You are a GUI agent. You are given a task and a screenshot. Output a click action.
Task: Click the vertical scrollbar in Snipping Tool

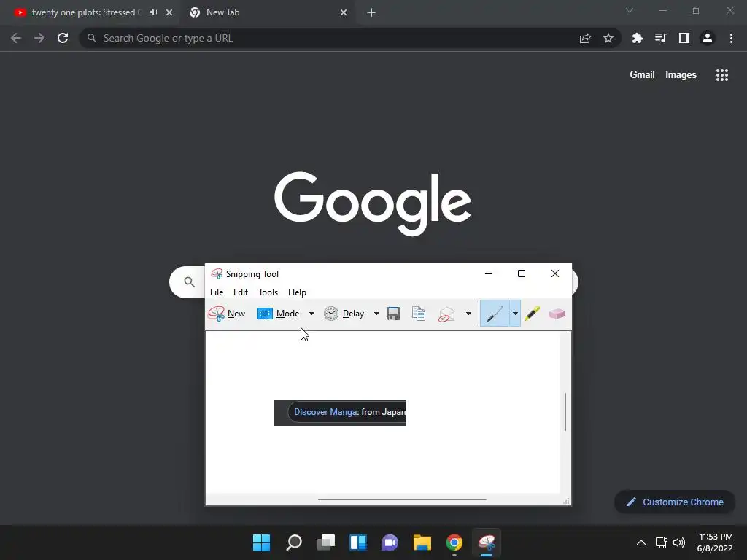565,413
